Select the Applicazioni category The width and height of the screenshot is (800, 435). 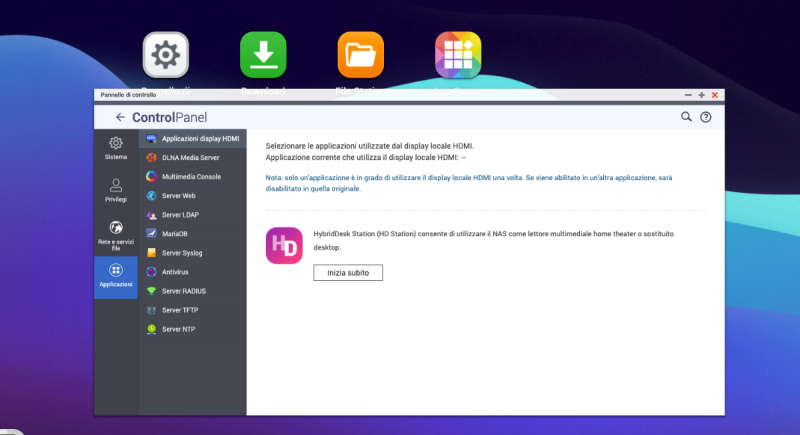point(116,276)
